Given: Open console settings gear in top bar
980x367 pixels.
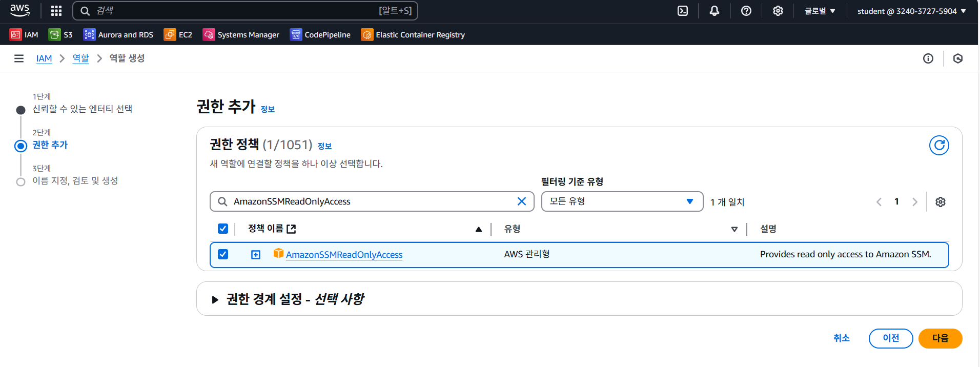Looking at the screenshot, I should pos(778,11).
